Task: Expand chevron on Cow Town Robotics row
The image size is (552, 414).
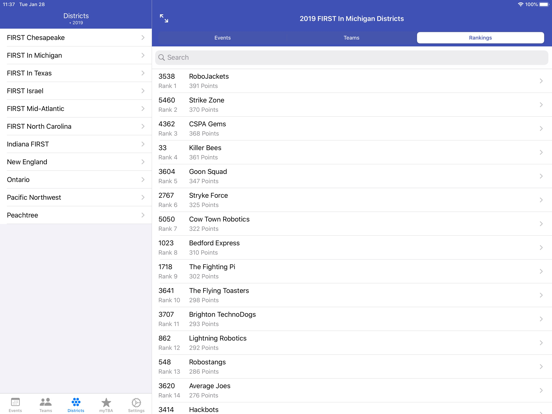Action: [x=541, y=224]
